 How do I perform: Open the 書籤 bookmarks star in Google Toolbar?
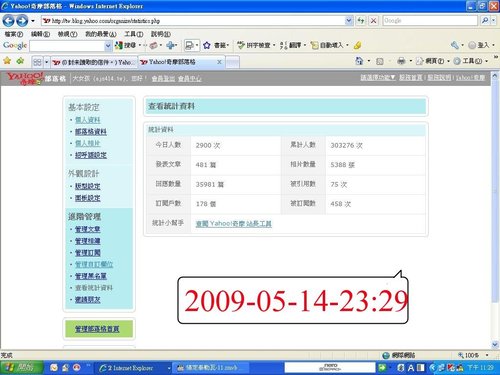click(216, 45)
